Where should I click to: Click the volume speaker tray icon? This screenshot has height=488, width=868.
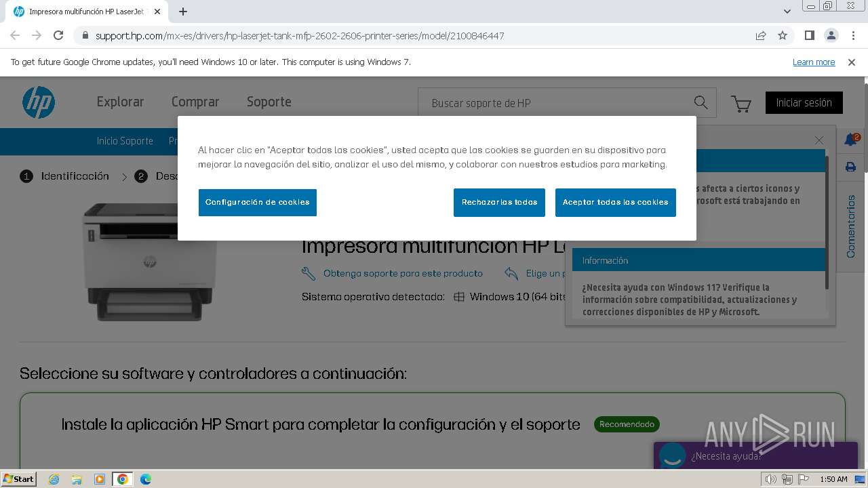click(771, 479)
